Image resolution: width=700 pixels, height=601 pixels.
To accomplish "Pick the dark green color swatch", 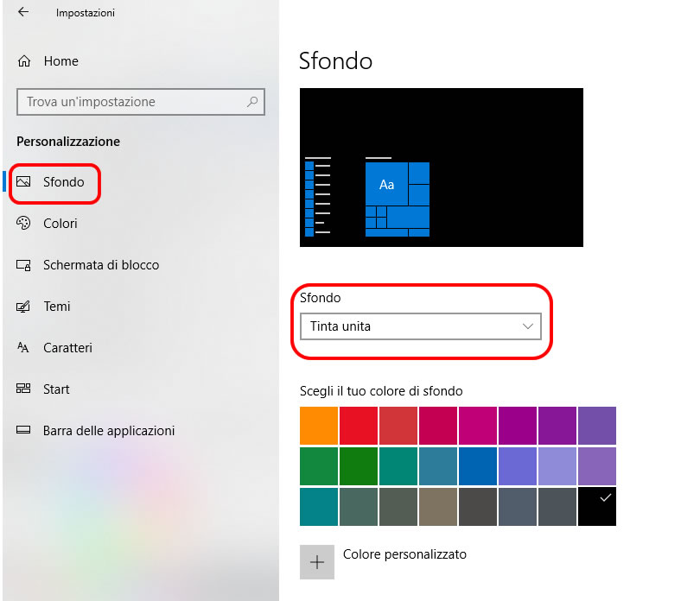I will pyautogui.click(x=359, y=466).
